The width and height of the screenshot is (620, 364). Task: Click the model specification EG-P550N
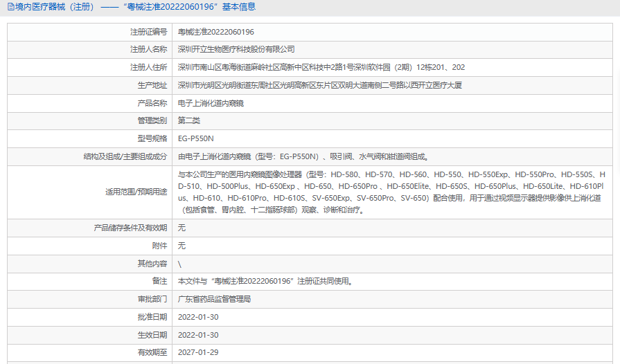point(196,138)
